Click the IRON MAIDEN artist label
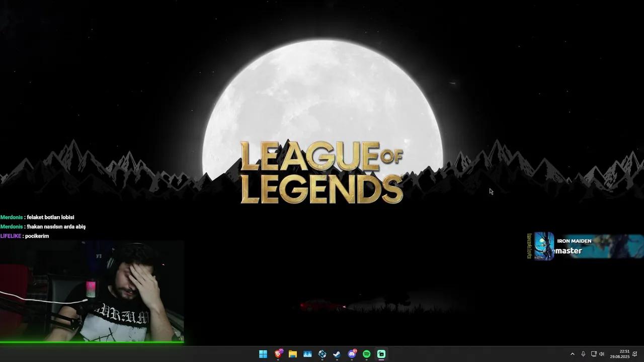The width and height of the screenshot is (644, 362). click(x=574, y=241)
